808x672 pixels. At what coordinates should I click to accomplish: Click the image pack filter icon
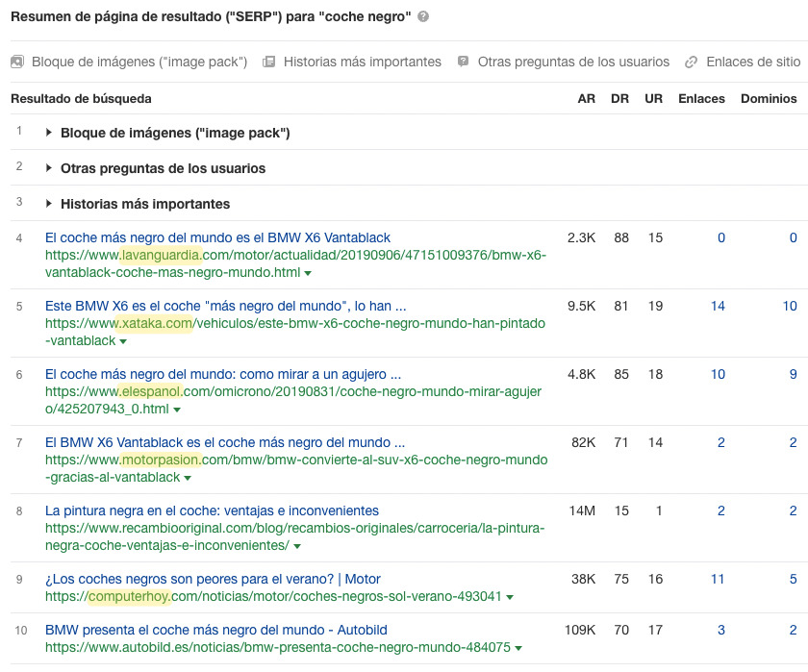point(17,62)
